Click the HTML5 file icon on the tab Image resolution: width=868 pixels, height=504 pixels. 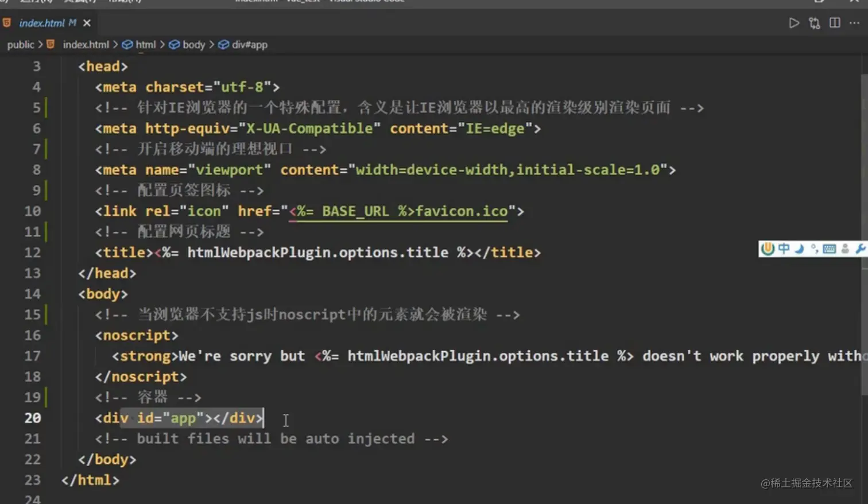7,23
